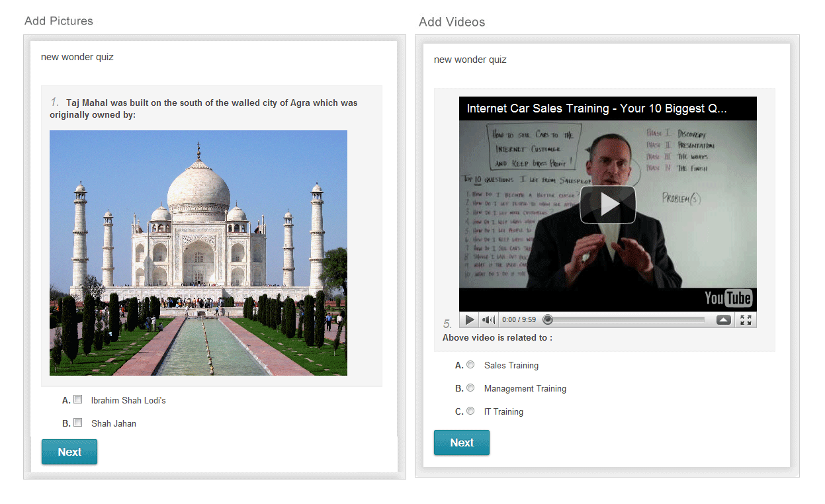Image resolution: width=825 pixels, height=504 pixels.
Task: Click the video seek bar handle
Action: coord(548,320)
